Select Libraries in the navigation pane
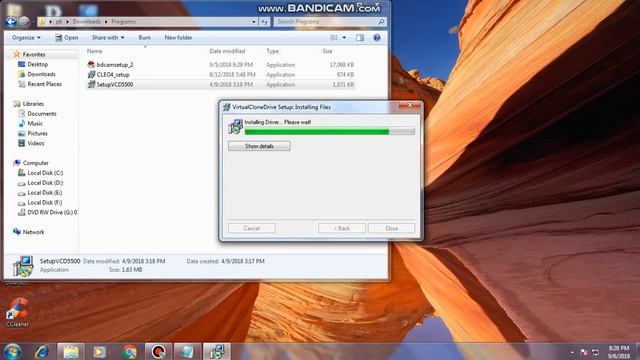The image size is (640, 360). click(x=33, y=104)
